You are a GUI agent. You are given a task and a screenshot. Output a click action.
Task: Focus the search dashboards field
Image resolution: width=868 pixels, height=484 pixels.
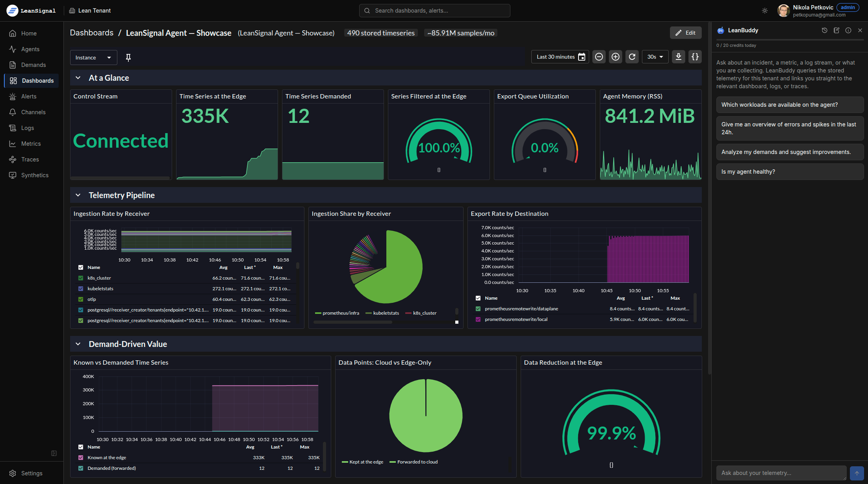coord(434,10)
